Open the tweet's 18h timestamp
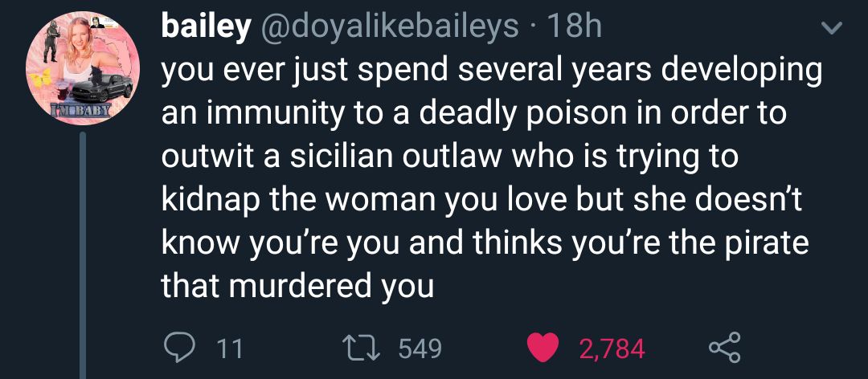The height and width of the screenshot is (379, 868). point(573,27)
